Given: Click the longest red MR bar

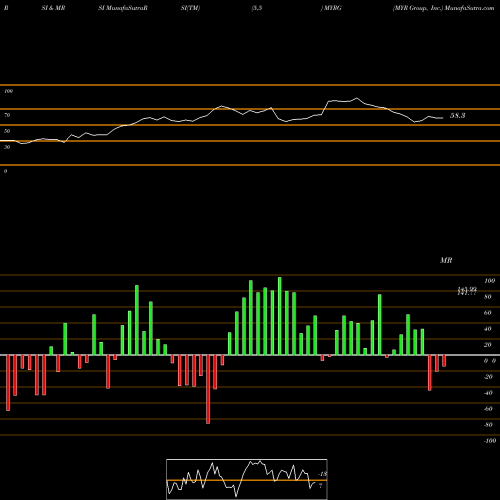Looking at the screenshot, I should pos(208,389).
